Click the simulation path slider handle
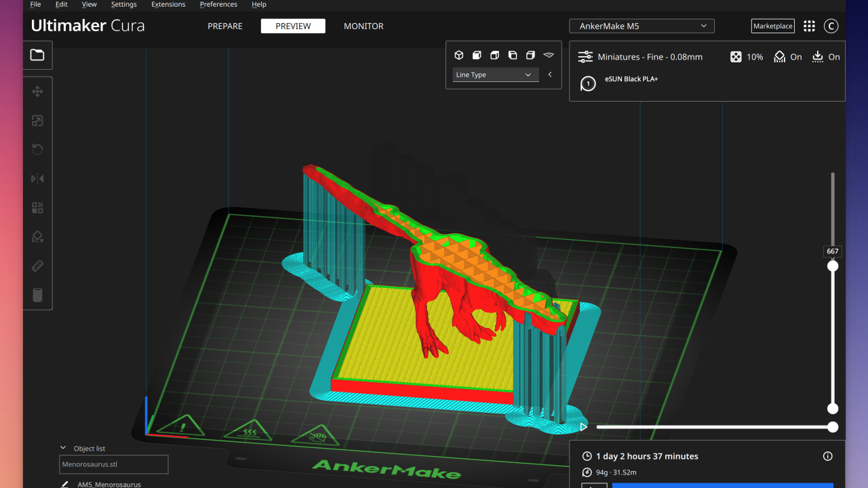The height and width of the screenshot is (488, 868). tap(833, 427)
